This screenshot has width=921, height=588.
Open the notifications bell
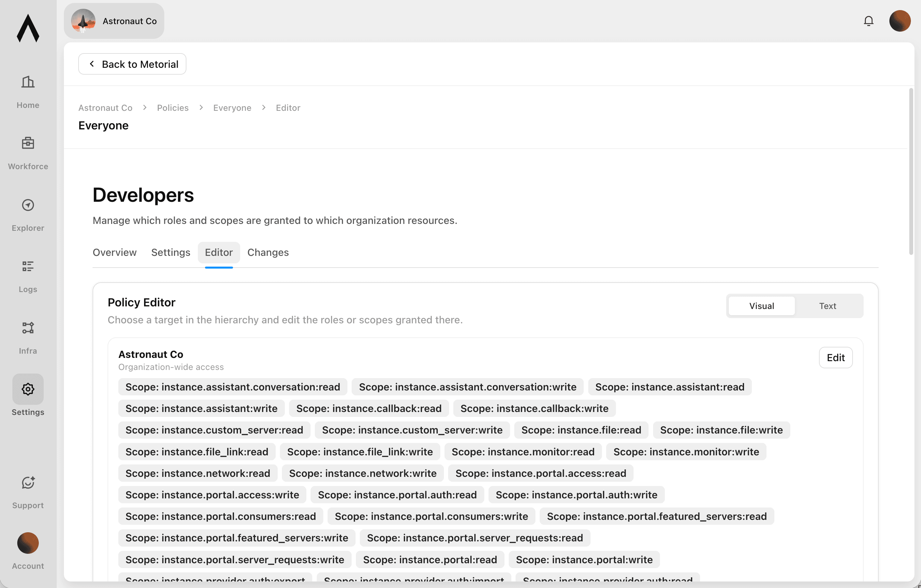[869, 21]
